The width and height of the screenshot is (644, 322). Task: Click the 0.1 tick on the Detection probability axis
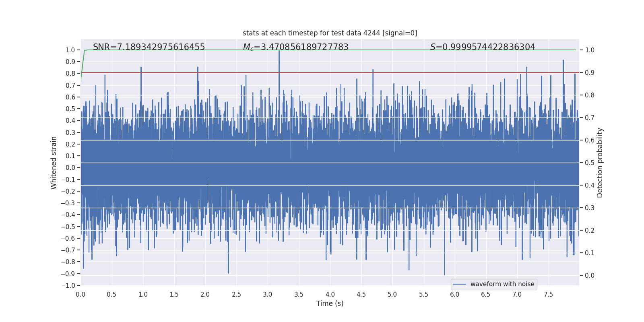point(590,253)
